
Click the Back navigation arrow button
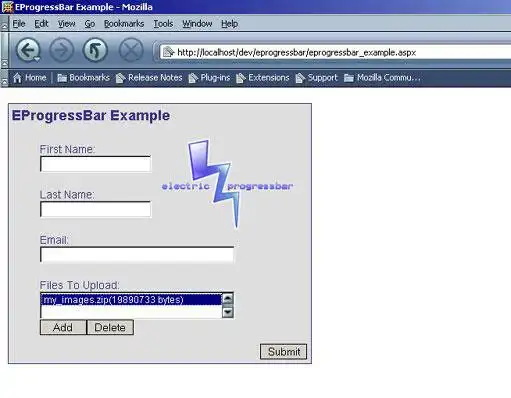click(x=28, y=50)
